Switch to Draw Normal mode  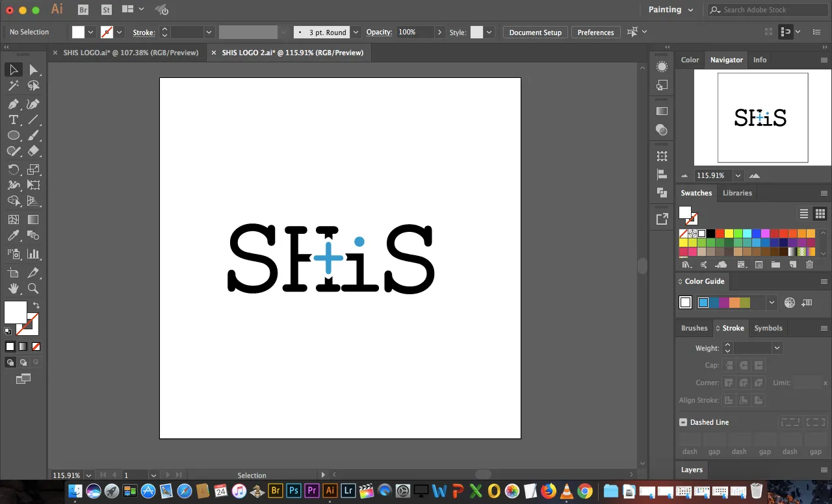pyautogui.click(x=10, y=362)
